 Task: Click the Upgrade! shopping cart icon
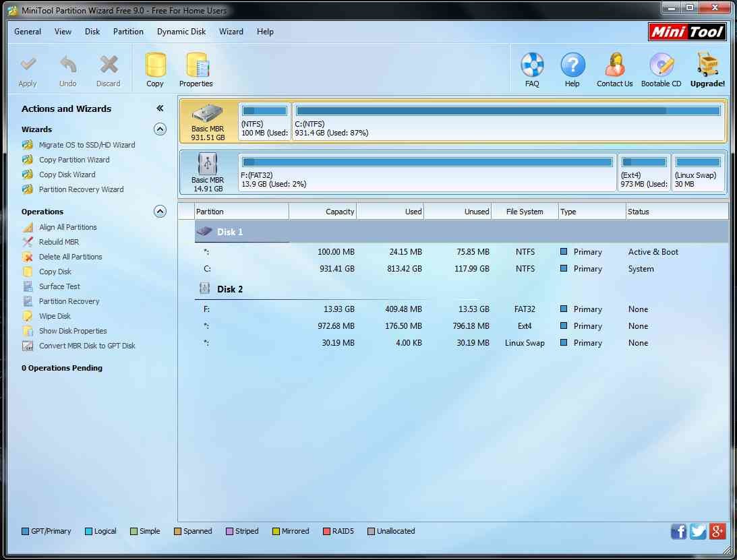click(707, 65)
